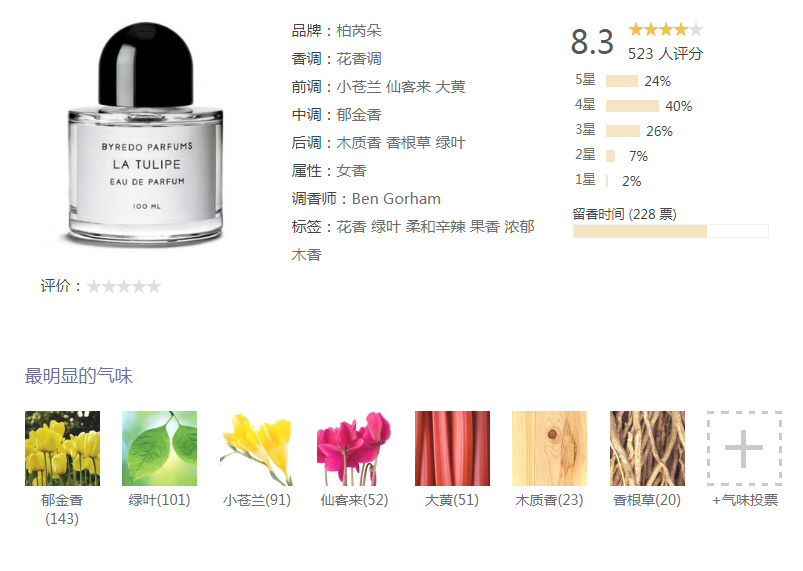Open the 柏芮朵 brand link
The height and width of the screenshot is (571, 803).
(x=359, y=31)
